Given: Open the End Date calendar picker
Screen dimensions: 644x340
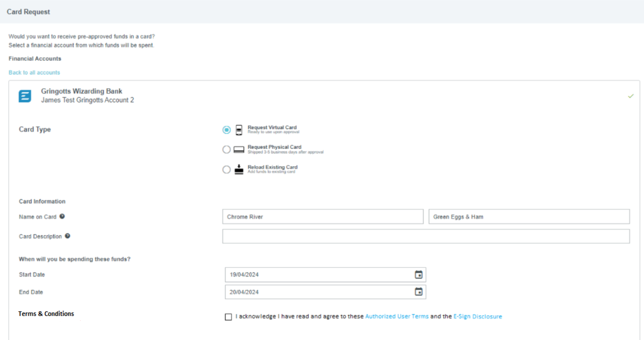Looking at the screenshot, I should click(x=418, y=292).
